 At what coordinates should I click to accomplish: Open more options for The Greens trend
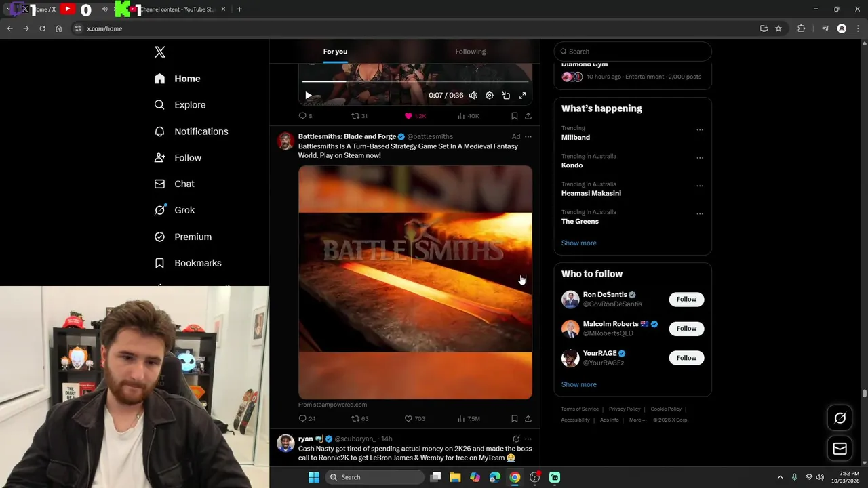click(x=700, y=213)
